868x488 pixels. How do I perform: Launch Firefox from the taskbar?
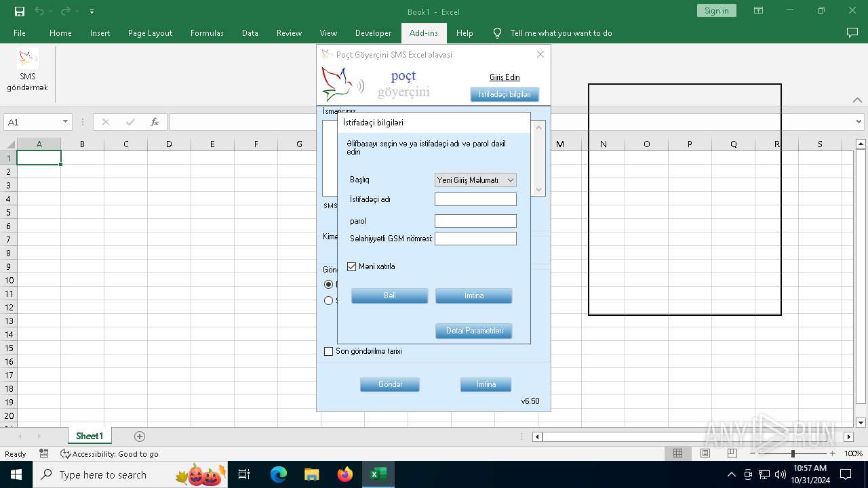coord(345,474)
